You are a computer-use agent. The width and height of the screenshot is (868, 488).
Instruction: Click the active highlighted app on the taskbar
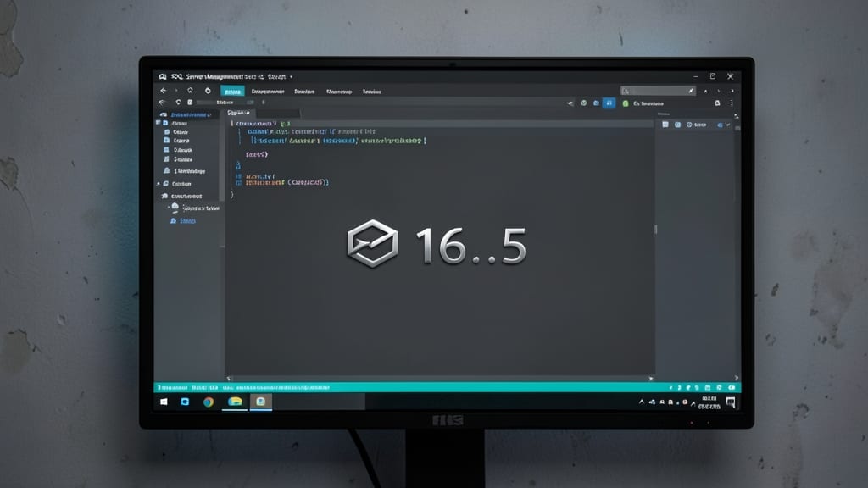[261, 402]
